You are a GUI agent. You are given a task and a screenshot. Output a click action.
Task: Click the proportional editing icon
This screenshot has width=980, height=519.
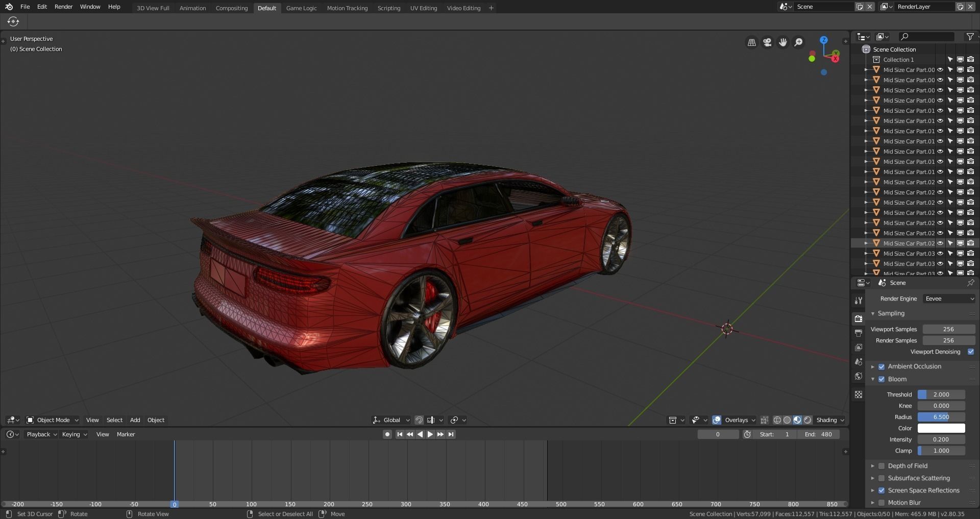tap(454, 420)
